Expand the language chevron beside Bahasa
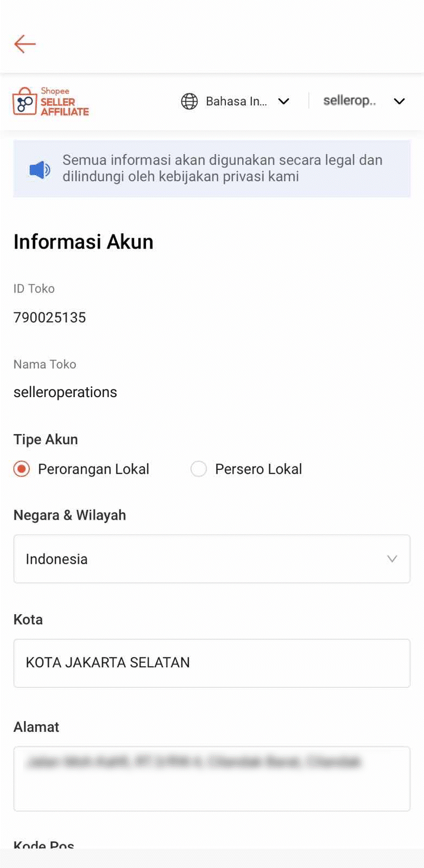The height and width of the screenshot is (868, 424). [x=283, y=101]
